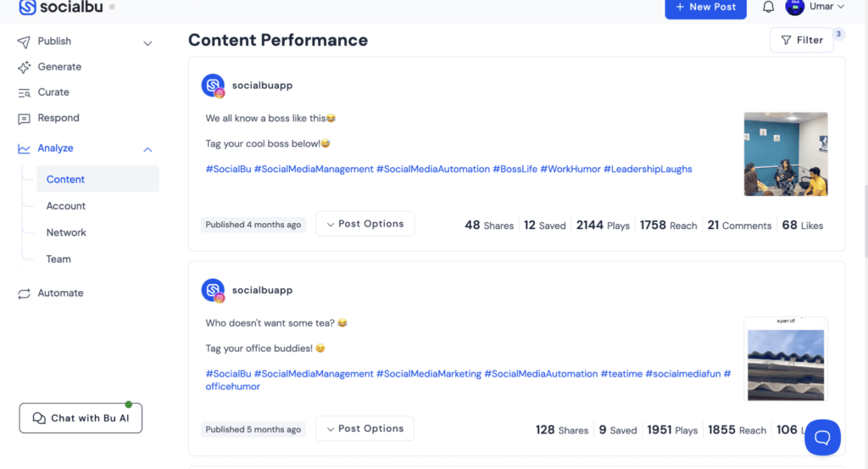Click the New Post button
The width and height of the screenshot is (868, 469).
[705, 8]
